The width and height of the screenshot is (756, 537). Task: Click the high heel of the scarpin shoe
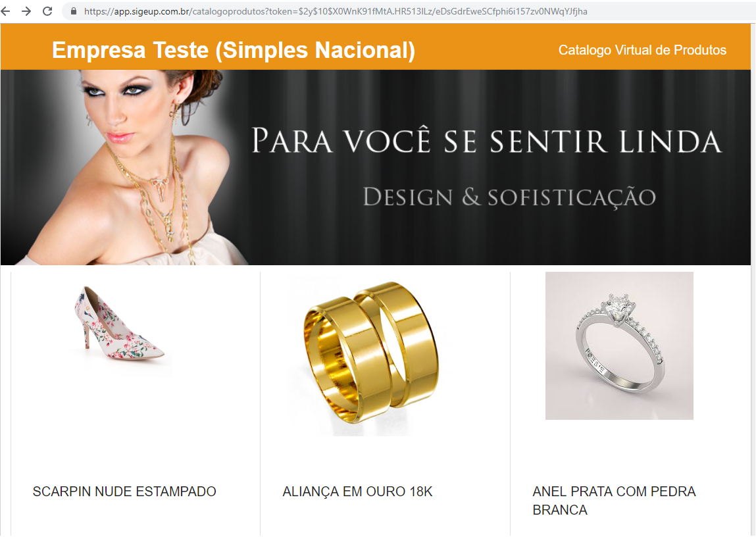point(86,335)
